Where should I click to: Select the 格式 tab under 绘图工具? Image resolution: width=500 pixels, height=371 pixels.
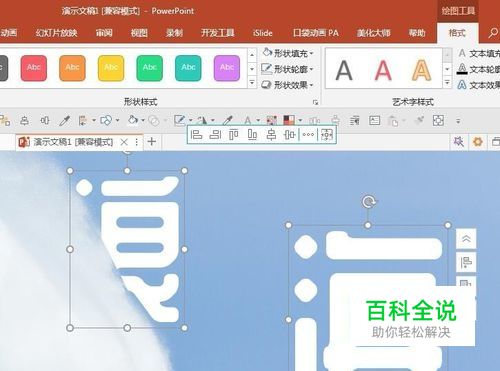457,33
